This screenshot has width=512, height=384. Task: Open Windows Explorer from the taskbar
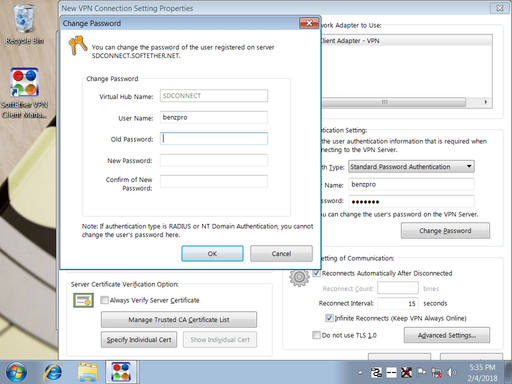(x=87, y=372)
